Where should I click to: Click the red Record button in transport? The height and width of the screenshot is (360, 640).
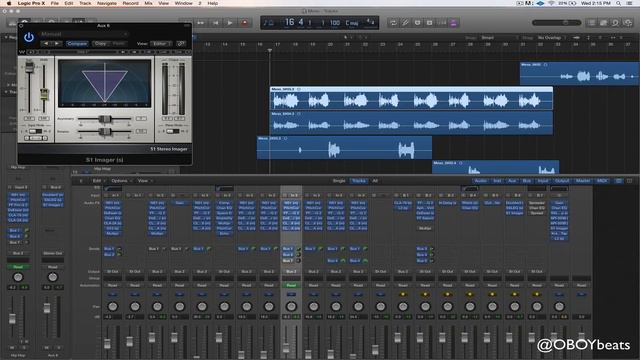tap(244, 23)
